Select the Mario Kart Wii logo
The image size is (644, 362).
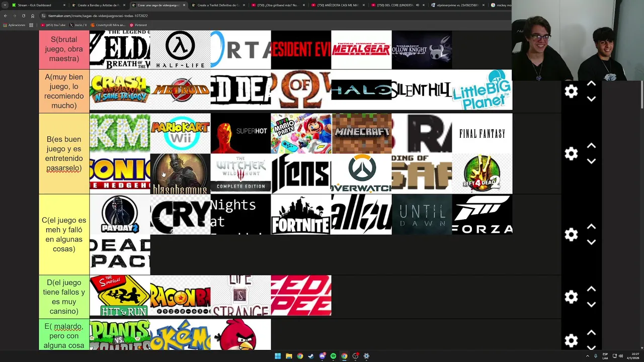(x=180, y=133)
